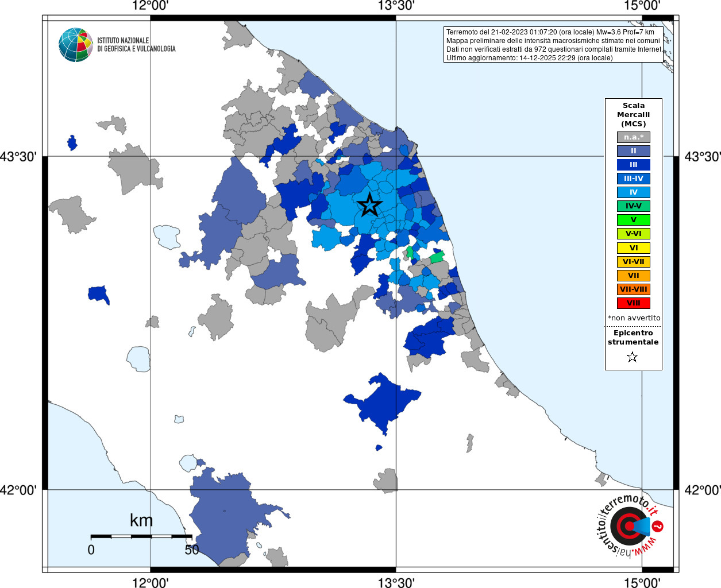Click the 'Mappa preliminare delle intensità' line
Image resolution: width=721 pixels, height=588 pixels.
click(x=553, y=41)
